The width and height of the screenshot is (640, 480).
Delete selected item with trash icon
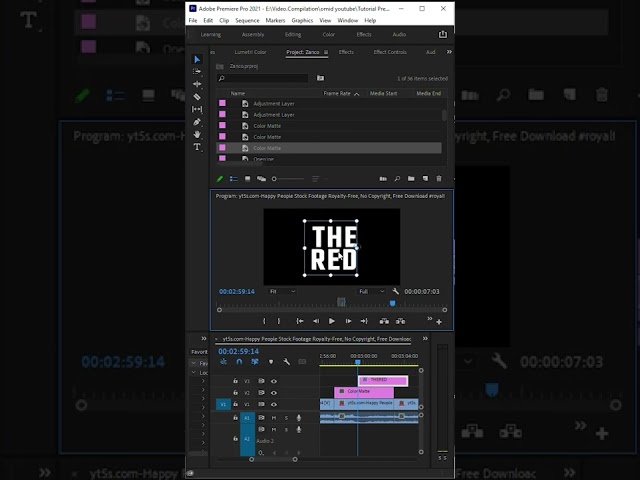(x=439, y=179)
